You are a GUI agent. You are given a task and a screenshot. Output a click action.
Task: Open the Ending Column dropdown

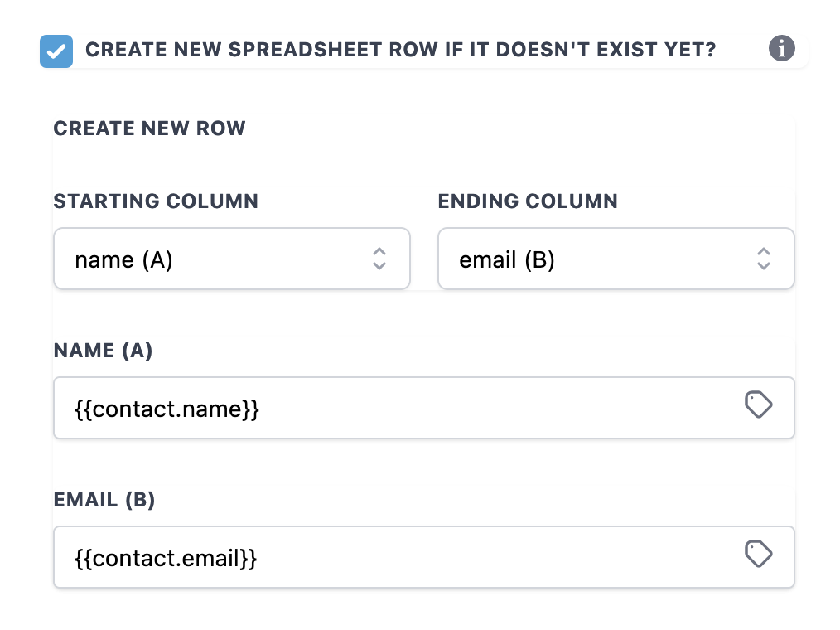(x=616, y=259)
